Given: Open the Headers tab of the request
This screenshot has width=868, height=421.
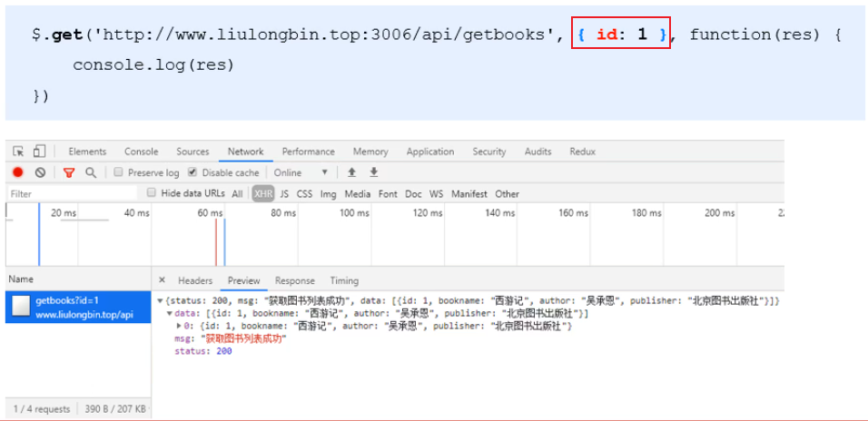Looking at the screenshot, I should (x=195, y=280).
